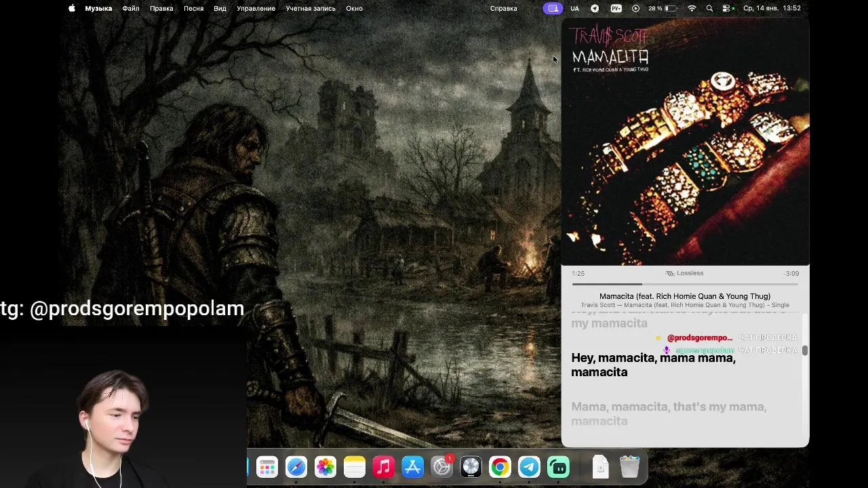
Task: Jump to lyric 'Mama, mamacita, that's my mama'
Action: pyautogui.click(x=669, y=413)
